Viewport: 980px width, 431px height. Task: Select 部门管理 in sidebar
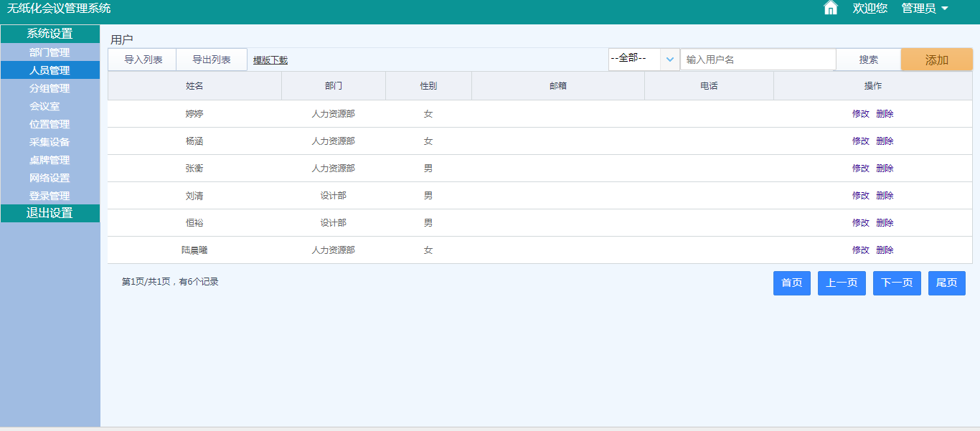(50, 52)
